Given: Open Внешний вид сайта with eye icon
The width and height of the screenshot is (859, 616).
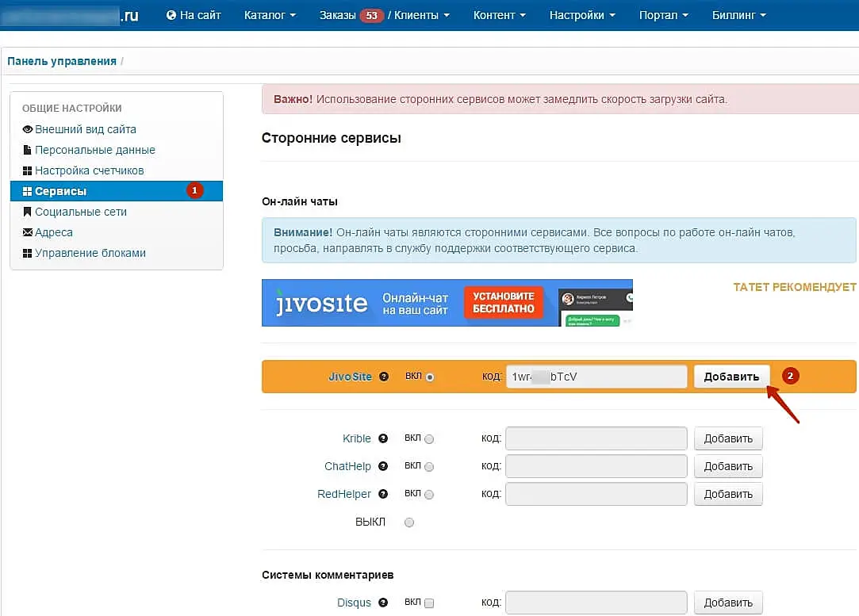Looking at the screenshot, I should (85, 129).
